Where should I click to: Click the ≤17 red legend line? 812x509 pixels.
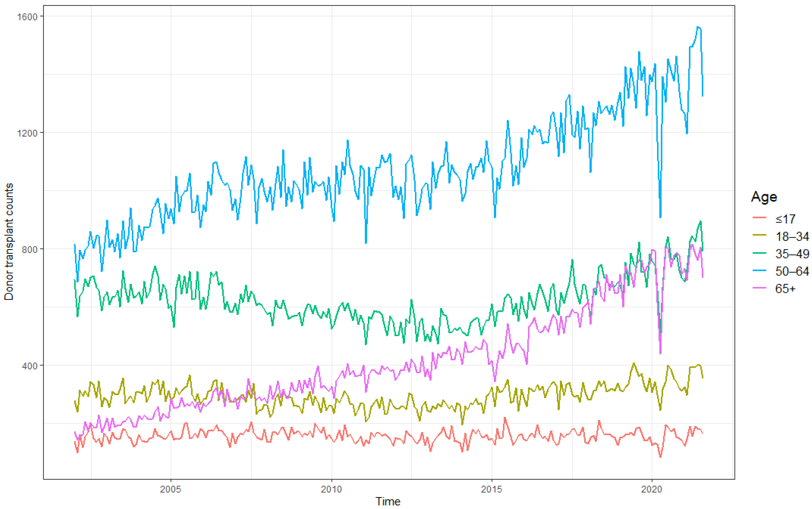point(759,218)
